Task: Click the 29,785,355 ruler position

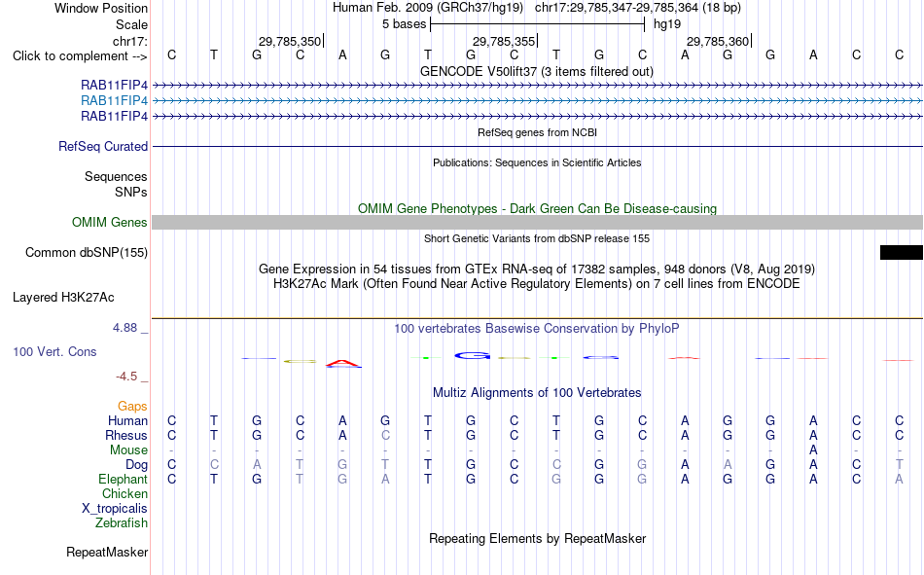Action: click(504, 41)
